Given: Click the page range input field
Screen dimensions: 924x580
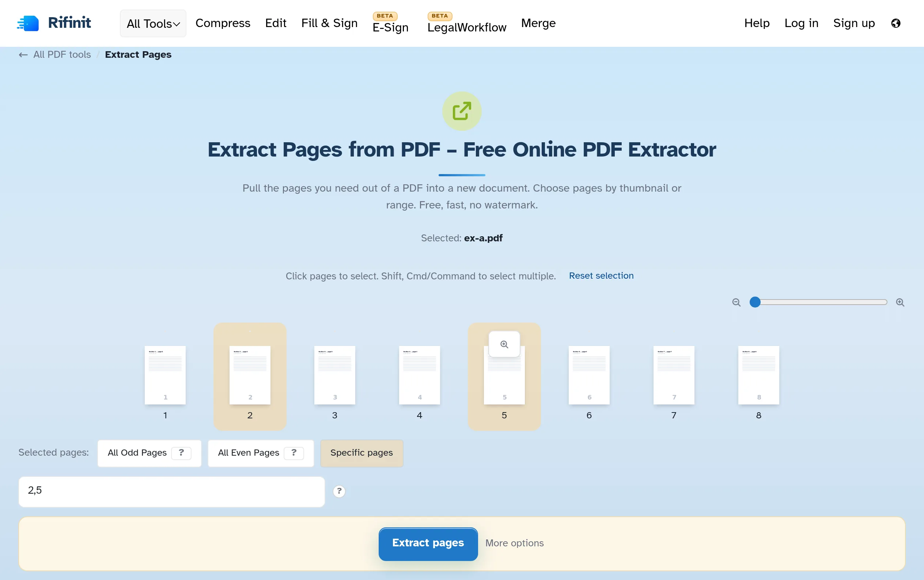Looking at the screenshot, I should [x=172, y=492].
